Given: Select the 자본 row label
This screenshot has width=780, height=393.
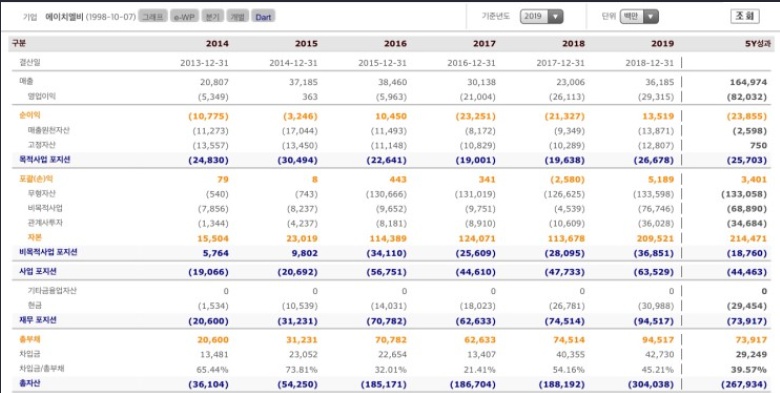Looking at the screenshot, I should click(35, 237).
